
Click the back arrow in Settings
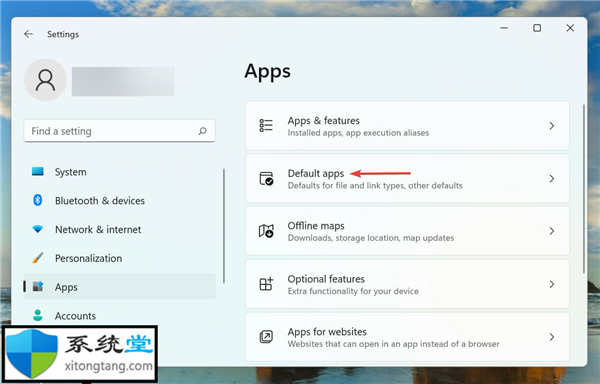coord(28,34)
